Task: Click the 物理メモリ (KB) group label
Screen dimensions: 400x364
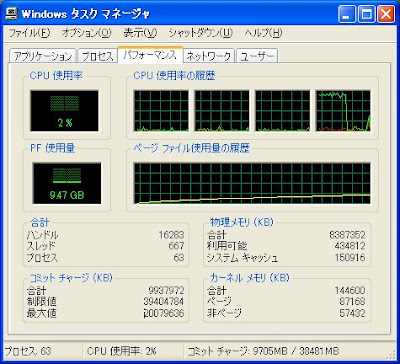Action: pyautogui.click(x=242, y=222)
